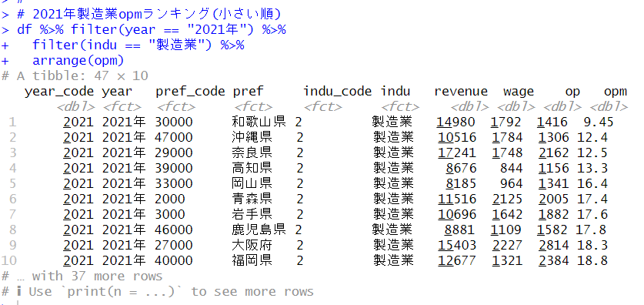
Task: Click the op value 2162
Action: point(554,153)
